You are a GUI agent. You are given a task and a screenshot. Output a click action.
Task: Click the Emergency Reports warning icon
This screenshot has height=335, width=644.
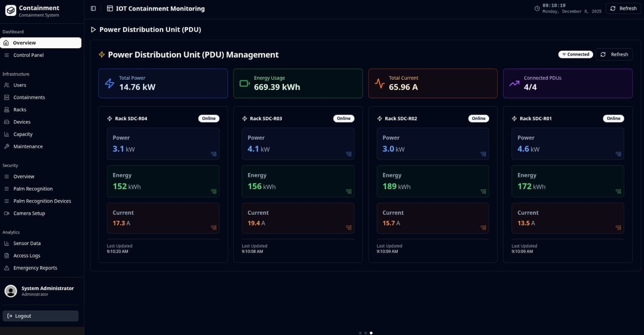6,267
